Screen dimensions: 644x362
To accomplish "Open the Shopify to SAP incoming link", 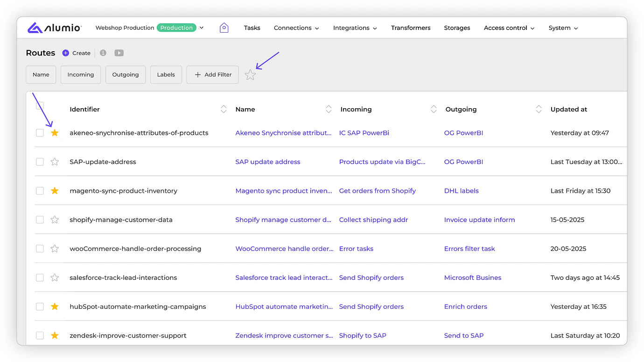I will coord(363,335).
